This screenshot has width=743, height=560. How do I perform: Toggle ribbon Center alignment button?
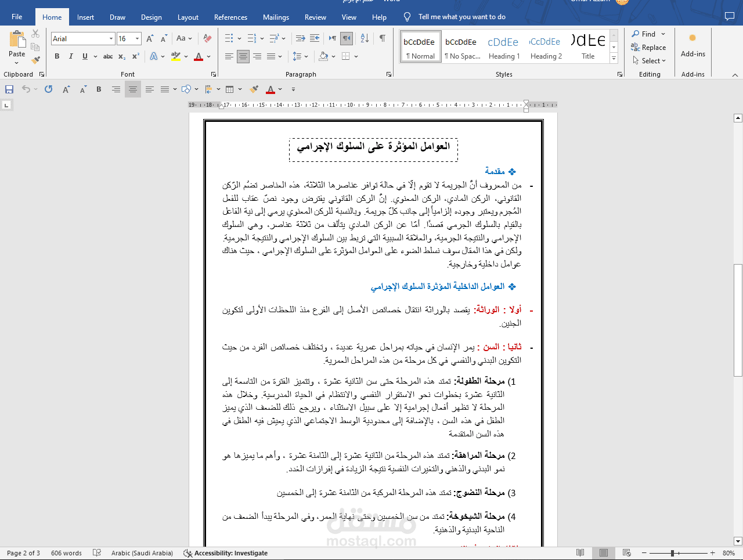click(243, 56)
